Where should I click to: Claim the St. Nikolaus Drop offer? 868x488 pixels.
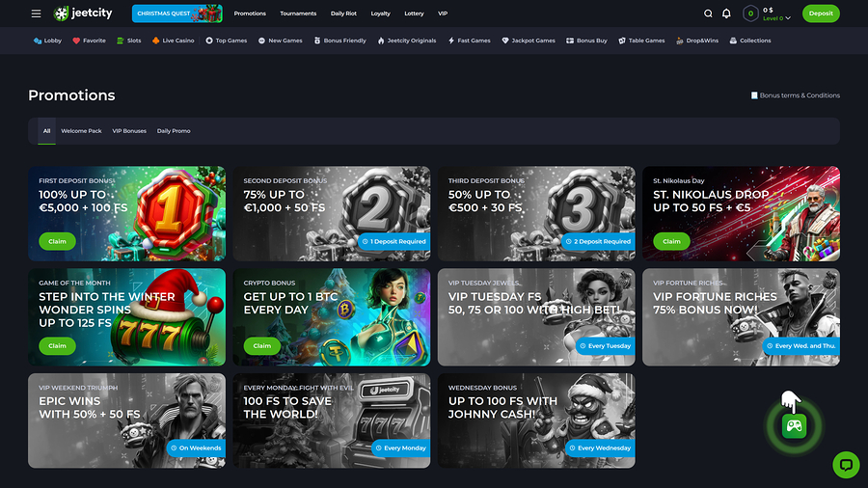671,241
